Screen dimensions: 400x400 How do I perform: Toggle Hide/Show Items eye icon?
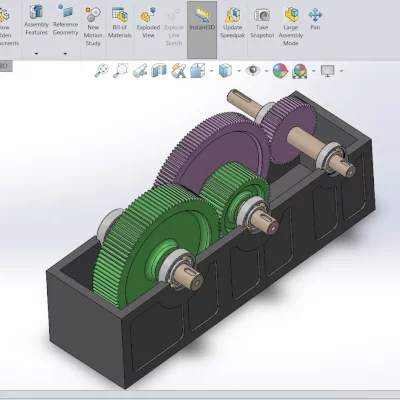(253, 70)
